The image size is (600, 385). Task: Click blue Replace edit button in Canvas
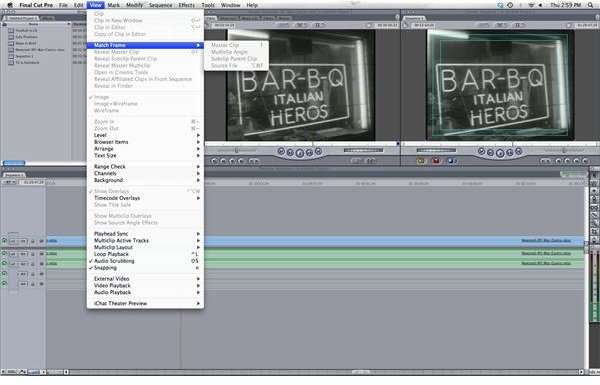point(451,161)
